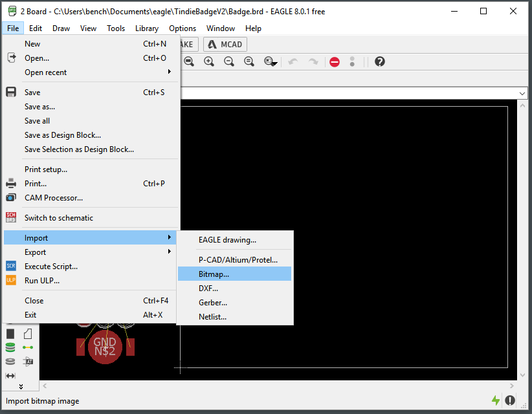Open the Library menu
This screenshot has height=414, width=532.
(x=147, y=28)
